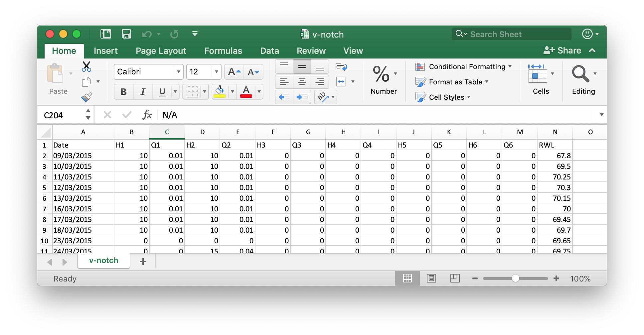Expand the formula bar
The width and height of the screenshot is (644, 335).
click(x=601, y=115)
